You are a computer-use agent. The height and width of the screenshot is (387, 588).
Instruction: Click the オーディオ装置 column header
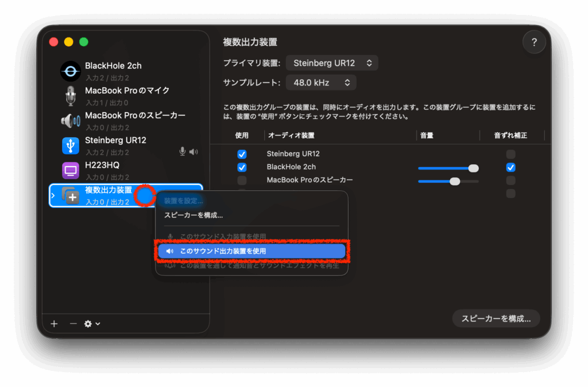pyautogui.click(x=291, y=136)
